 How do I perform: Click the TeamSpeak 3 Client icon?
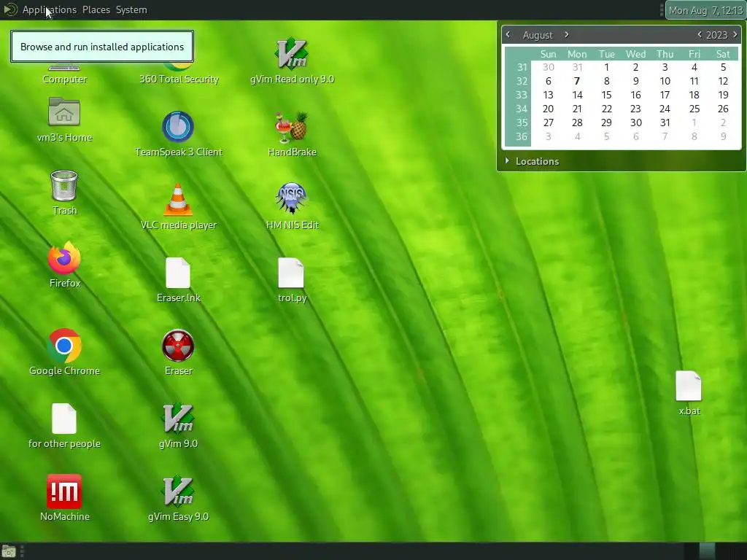178,127
